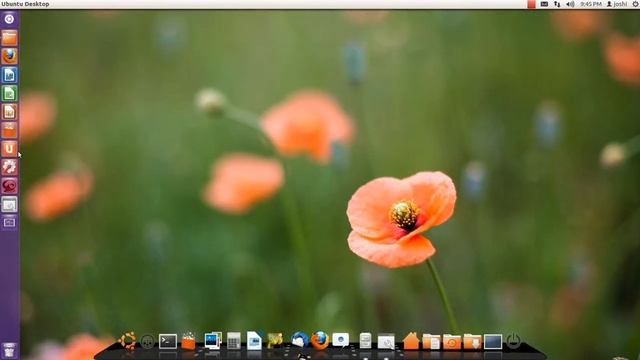Click the Show Desktop icon in dock
This screenshot has width=640, height=360.
coord(493,342)
